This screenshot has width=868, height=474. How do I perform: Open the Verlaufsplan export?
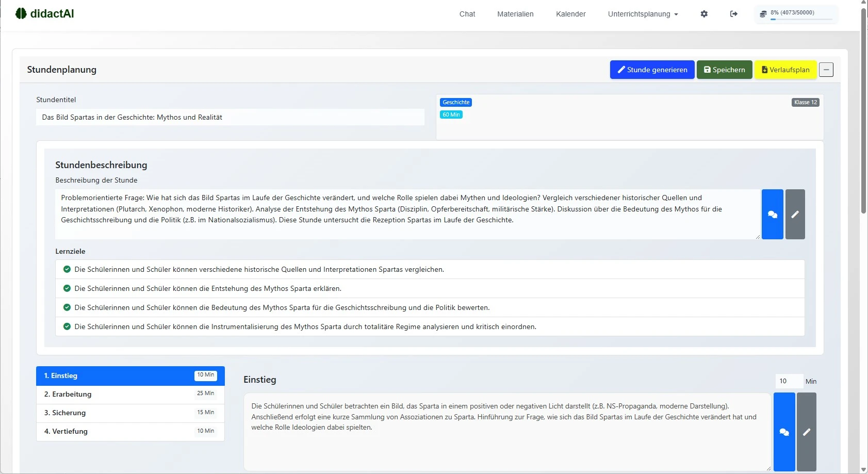coord(785,70)
